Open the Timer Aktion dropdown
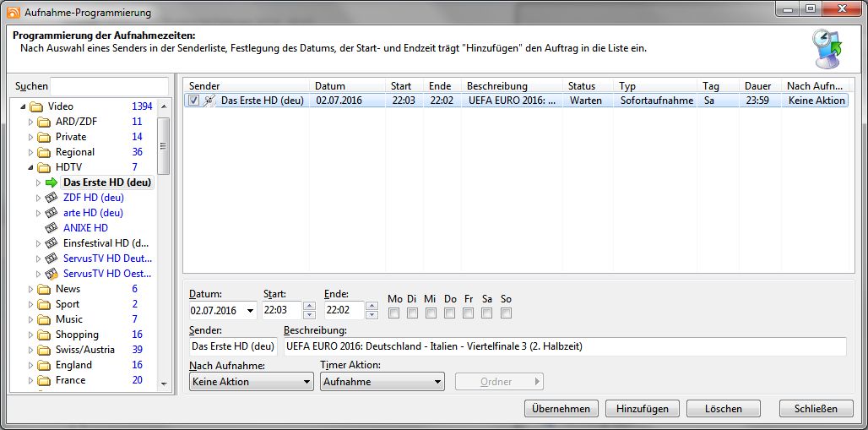This screenshot has height=430, width=868. pyautogui.click(x=382, y=382)
